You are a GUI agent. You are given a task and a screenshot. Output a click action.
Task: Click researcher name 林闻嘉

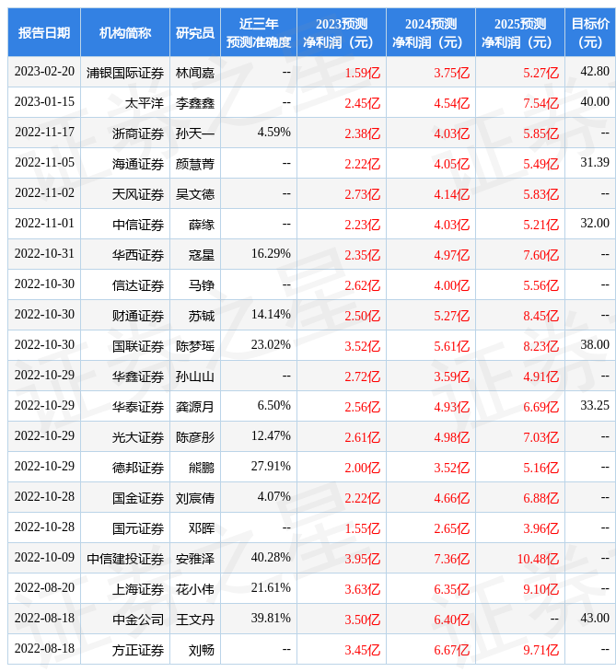pyautogui.click(x=195, y=73)
